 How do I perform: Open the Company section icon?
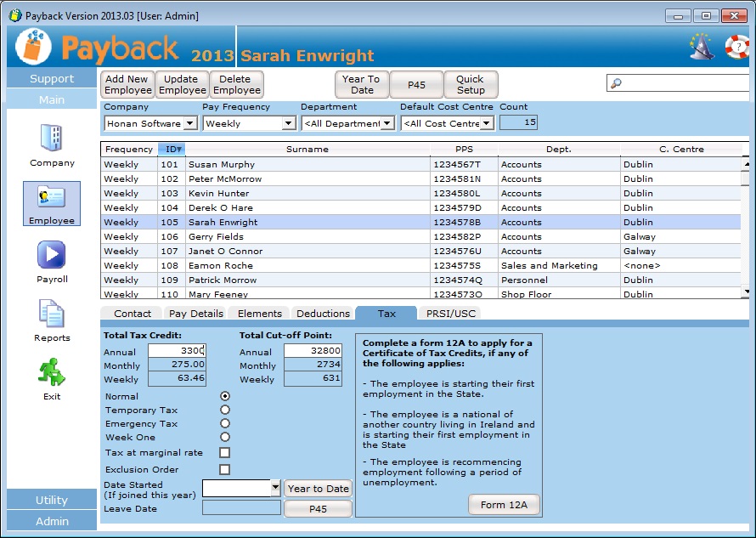(52, 139)
